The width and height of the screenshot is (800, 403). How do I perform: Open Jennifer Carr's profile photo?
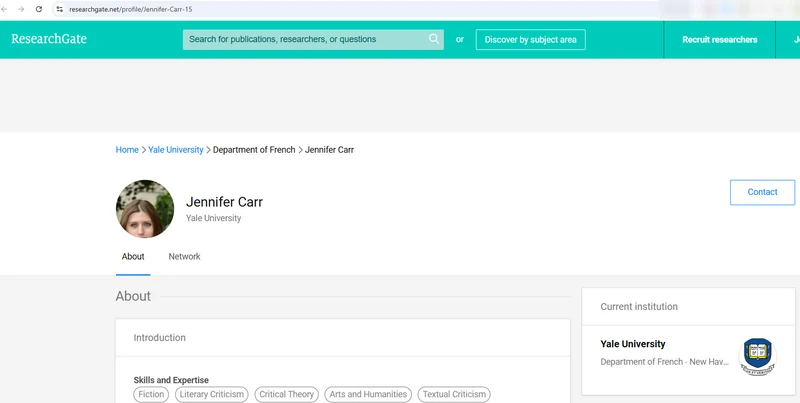[x=145, y=209]
